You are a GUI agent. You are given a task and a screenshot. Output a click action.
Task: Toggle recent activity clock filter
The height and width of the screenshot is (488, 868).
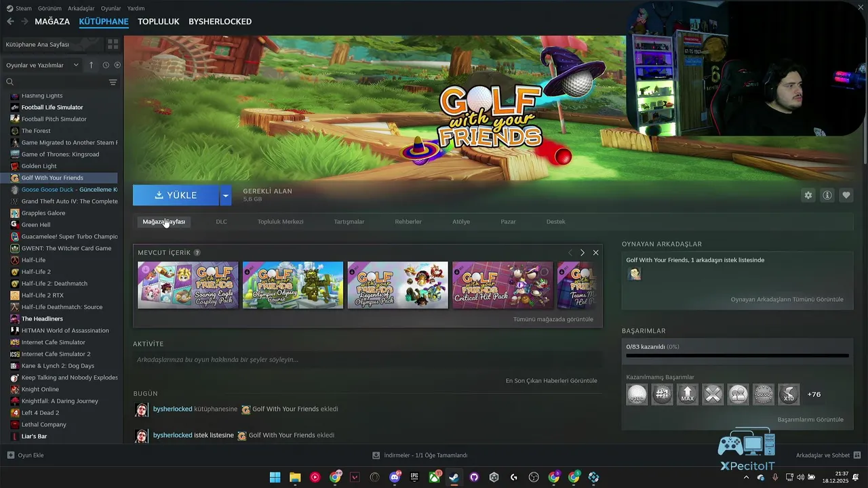(x=106, y=65)
